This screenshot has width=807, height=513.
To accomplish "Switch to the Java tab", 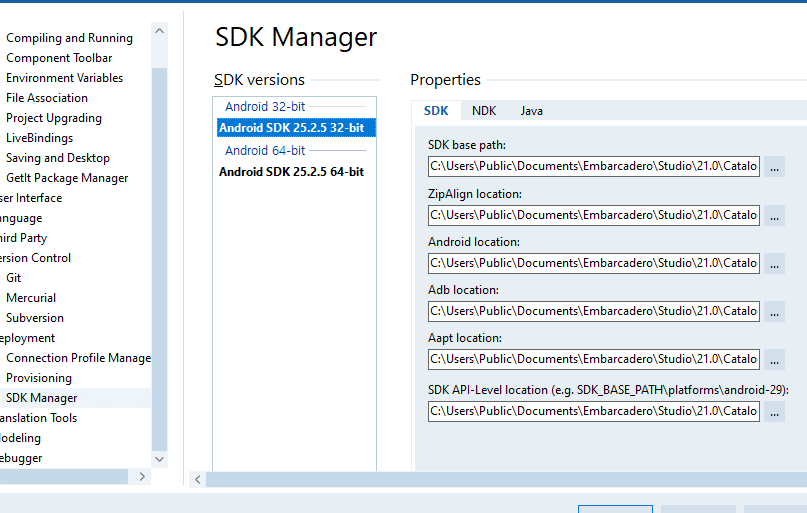I will tap(531, 111).
